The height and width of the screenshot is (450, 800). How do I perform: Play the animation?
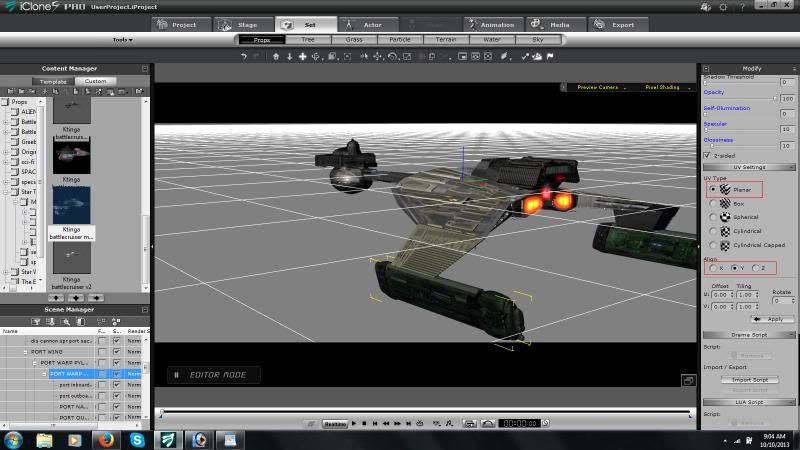coord(354,423)
